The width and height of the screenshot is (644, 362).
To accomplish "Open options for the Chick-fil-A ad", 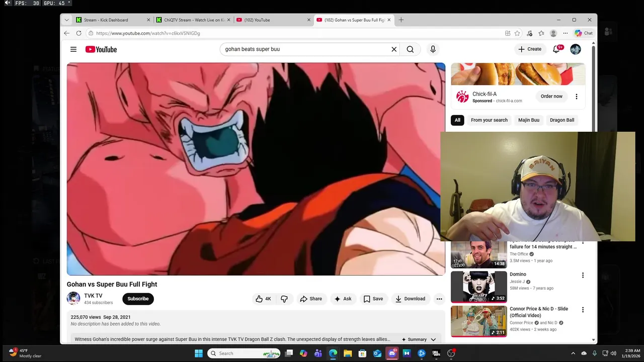I will point(577,97).
